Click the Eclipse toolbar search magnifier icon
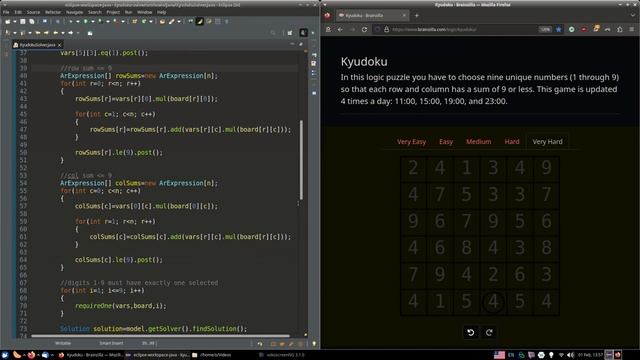Screen dimensions: 640x360 [x=273, y=33]
